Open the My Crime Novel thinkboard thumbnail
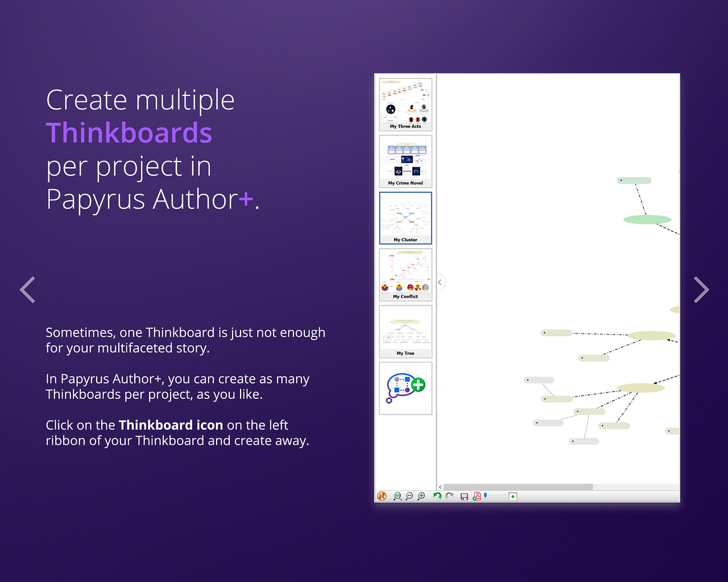Image resolution: width=728 pixels, height=582 pixels. pyautogui.click(x=406, y=161)
